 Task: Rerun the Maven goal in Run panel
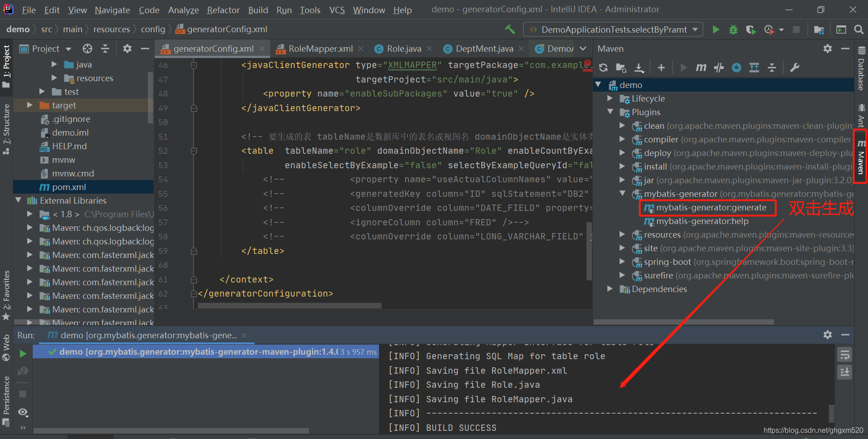coord(23,354)
